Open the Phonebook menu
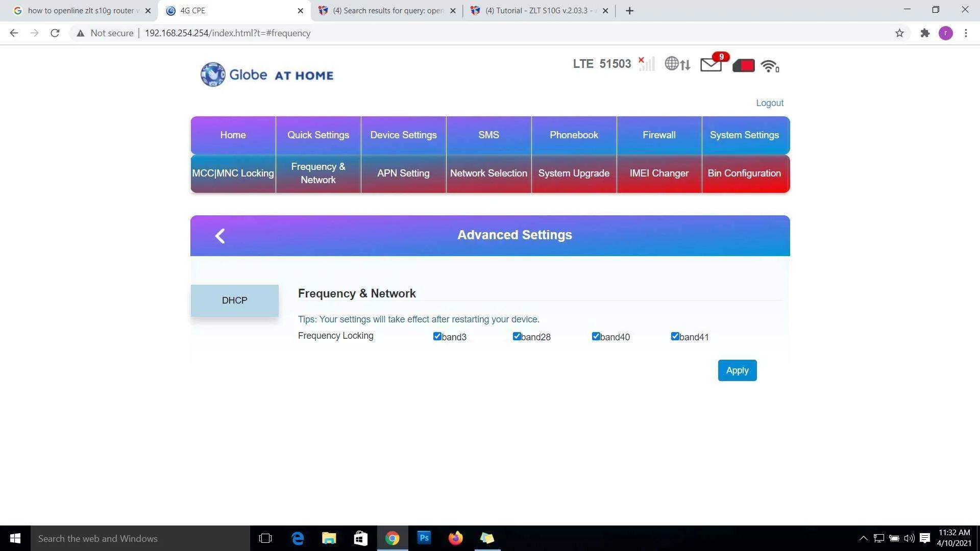Viewport: 980px width, 551px height. pos(574,135)
